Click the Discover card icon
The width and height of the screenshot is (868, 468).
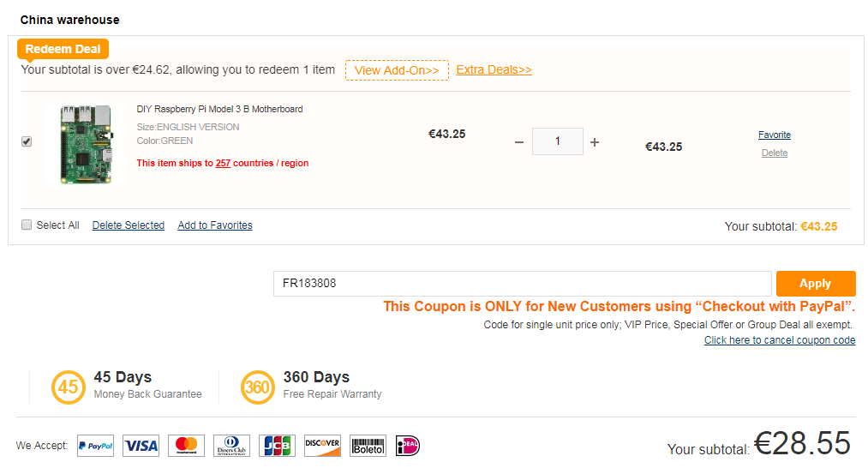[x=322, y=446]
